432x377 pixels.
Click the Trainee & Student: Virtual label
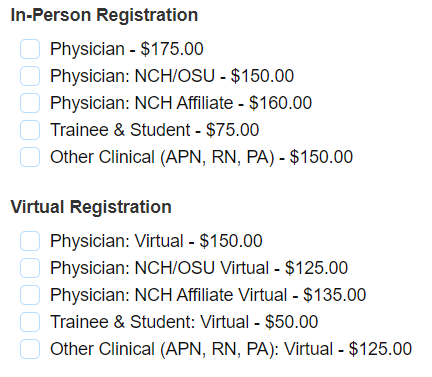click(x=184, y=322)
